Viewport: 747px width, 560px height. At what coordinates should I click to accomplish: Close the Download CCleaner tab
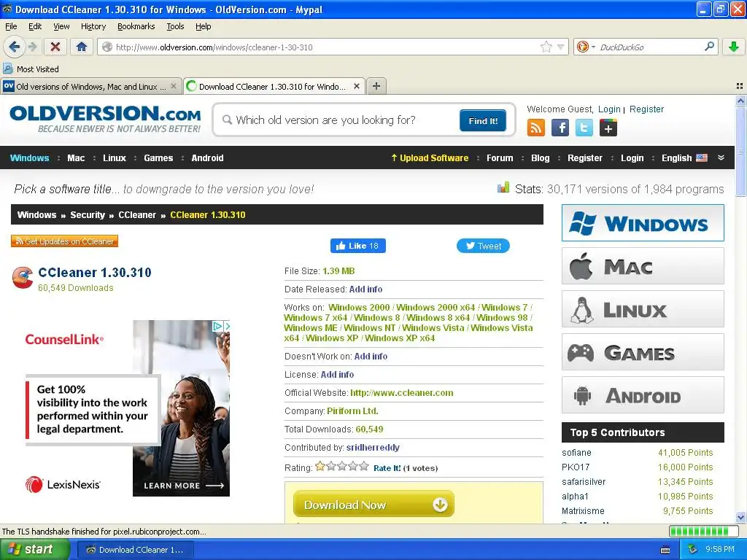(356, 86)
